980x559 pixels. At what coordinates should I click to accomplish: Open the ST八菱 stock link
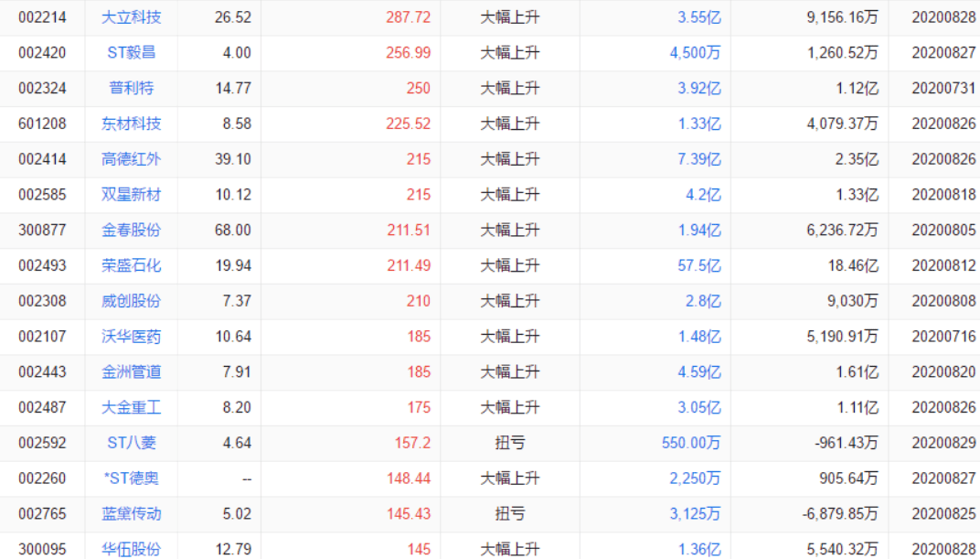(x=132, y=443)
